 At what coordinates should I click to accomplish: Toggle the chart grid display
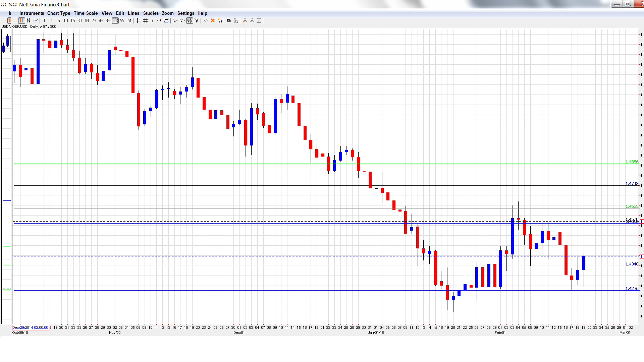point(145,20)
